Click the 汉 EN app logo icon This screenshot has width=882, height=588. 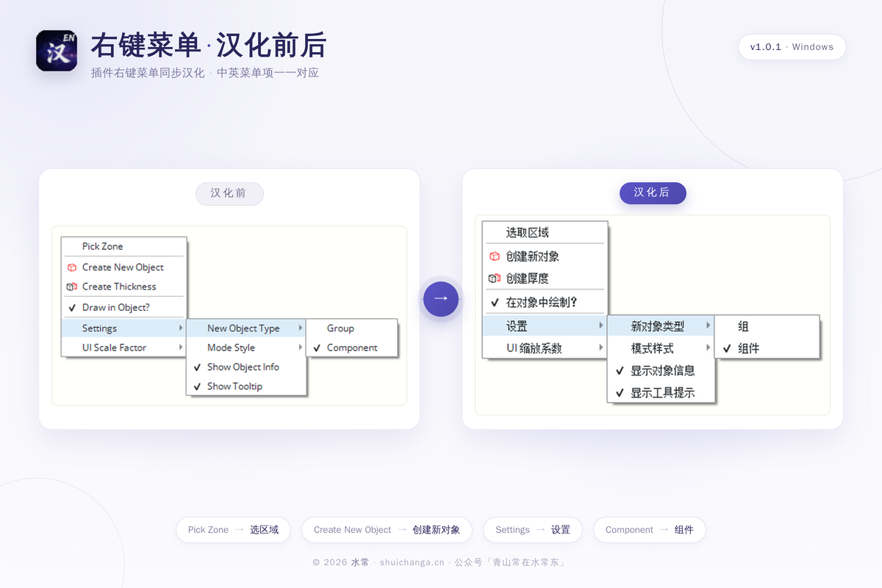click(57, 51)
